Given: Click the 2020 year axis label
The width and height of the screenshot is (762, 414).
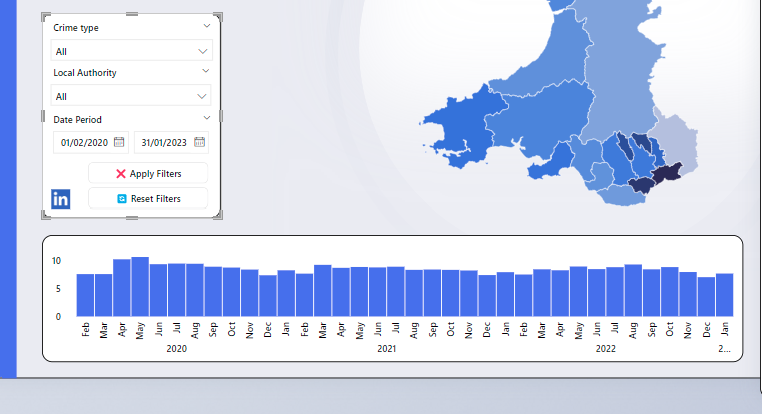Looking at the screenshot, I should pyautogui.click(x=176, y=349).
